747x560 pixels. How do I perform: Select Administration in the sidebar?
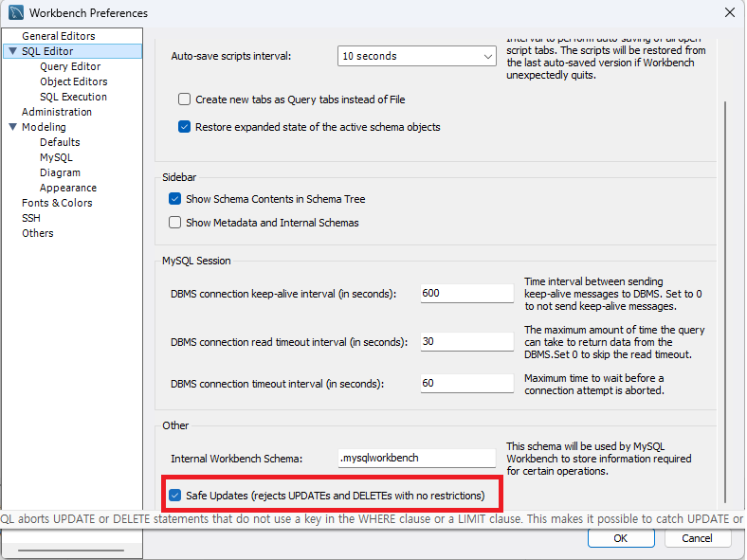57,112
